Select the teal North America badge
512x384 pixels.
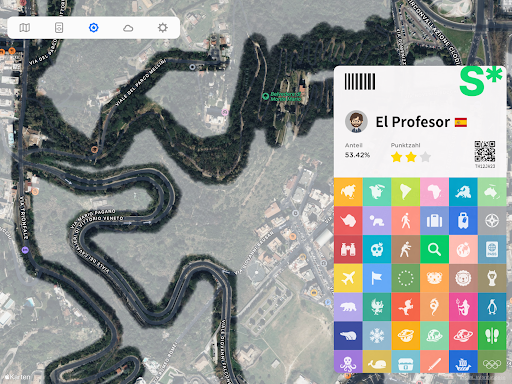pos(377,192)
